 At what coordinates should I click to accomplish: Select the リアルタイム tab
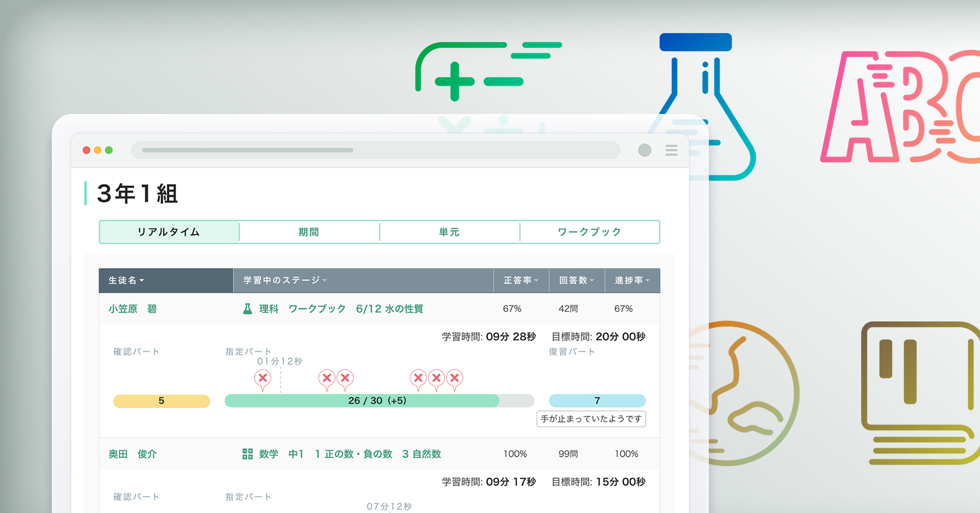click(169, 232)
